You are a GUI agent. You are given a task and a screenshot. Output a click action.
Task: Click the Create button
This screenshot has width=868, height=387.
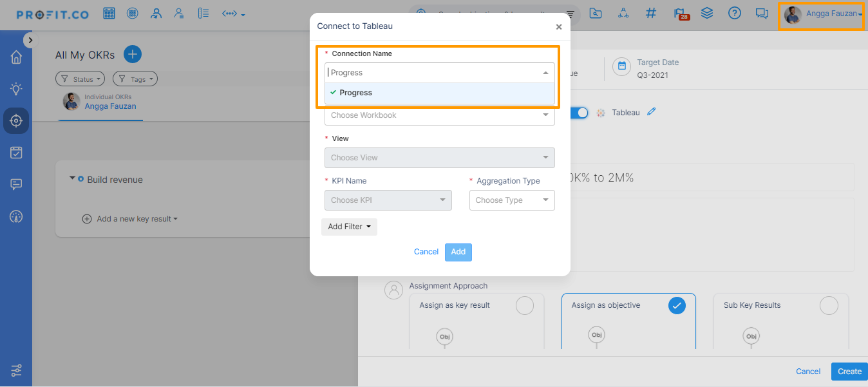pos(849,372)
